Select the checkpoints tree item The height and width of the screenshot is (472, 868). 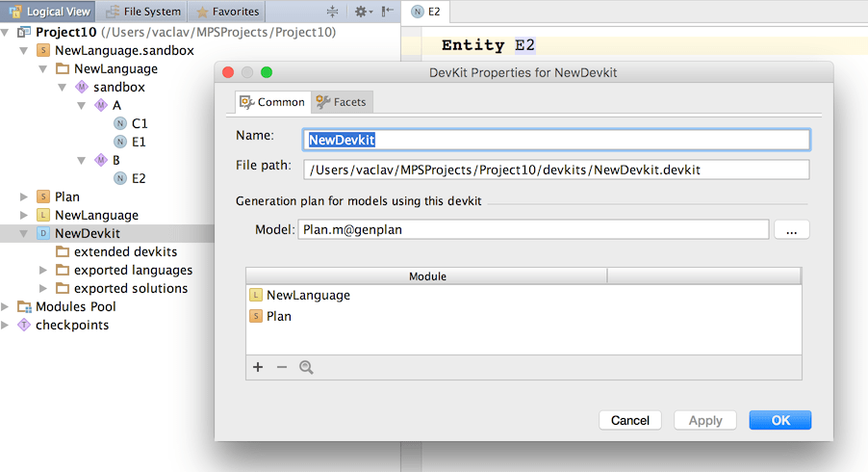coord(72,325)
